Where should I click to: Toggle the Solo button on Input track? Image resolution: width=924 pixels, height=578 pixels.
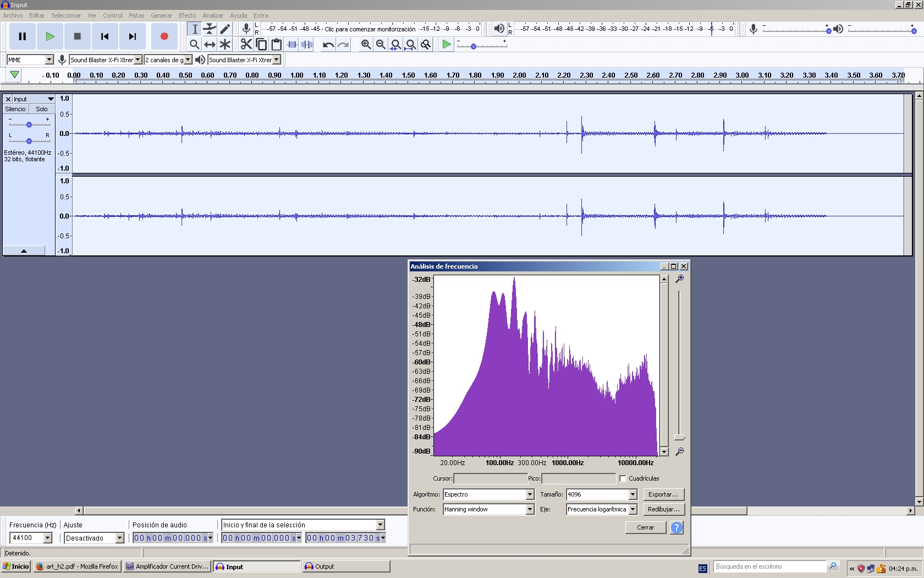[42, 109]
